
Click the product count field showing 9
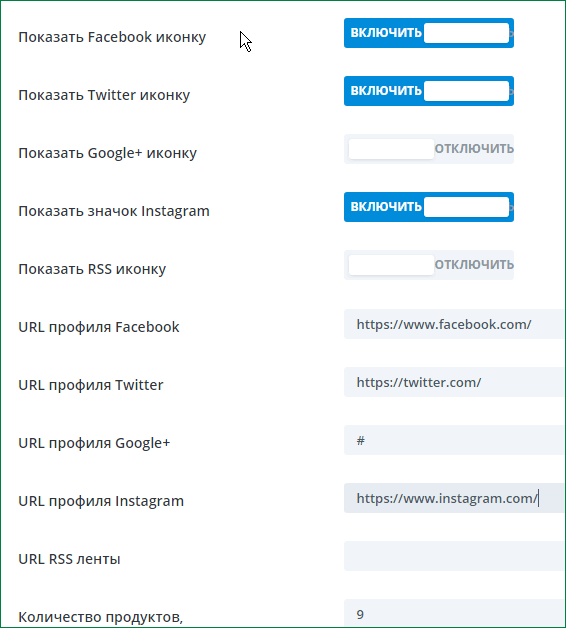(x=455, y=614)
